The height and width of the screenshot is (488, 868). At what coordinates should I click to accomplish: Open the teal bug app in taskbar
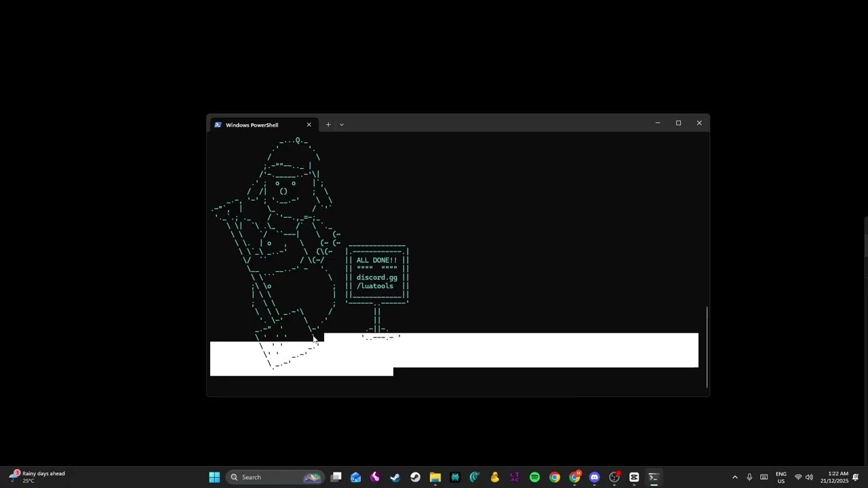pos(455,477)
